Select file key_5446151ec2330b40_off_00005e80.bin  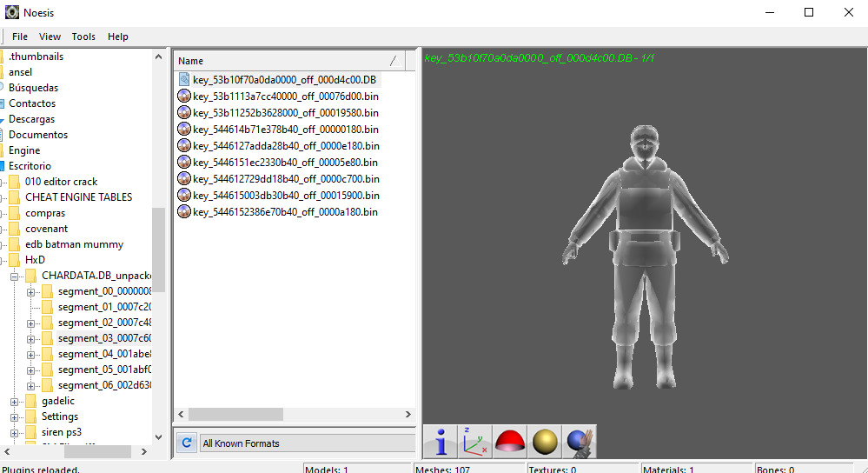click(x=286, y=163)
